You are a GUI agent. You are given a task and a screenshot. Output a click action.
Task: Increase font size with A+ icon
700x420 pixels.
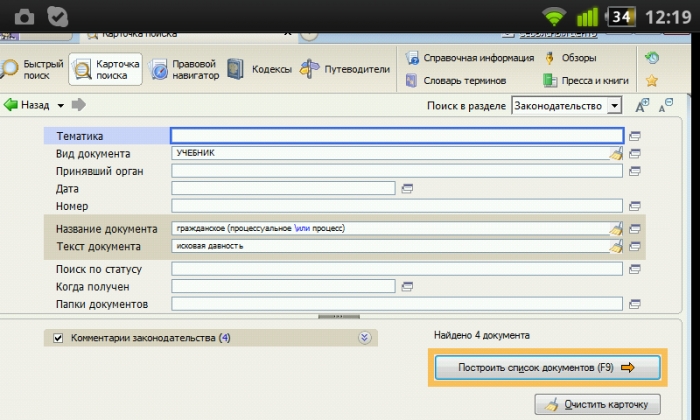(642, 106)
